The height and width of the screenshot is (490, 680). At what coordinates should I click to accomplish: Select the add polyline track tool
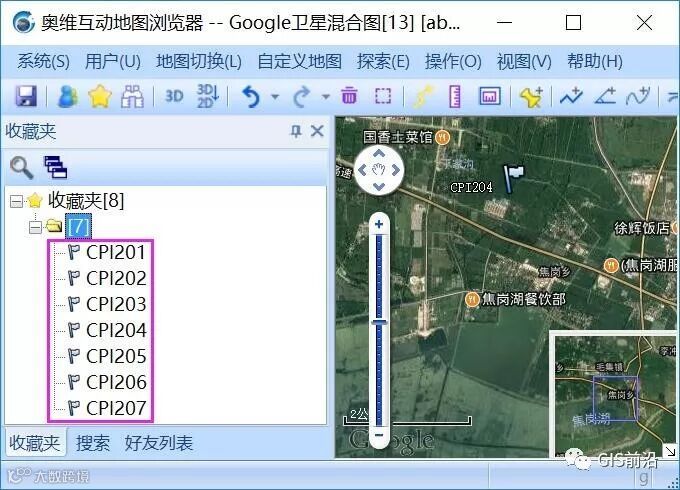571,96
